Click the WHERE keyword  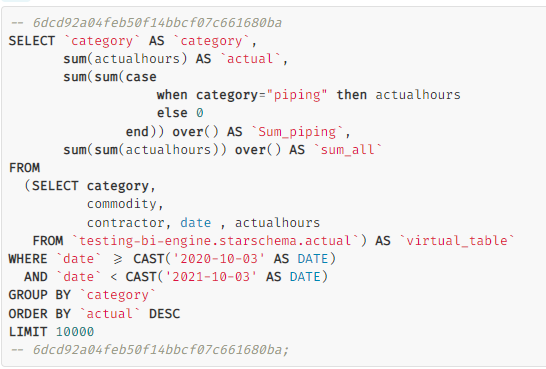click(x=28, y=259)
